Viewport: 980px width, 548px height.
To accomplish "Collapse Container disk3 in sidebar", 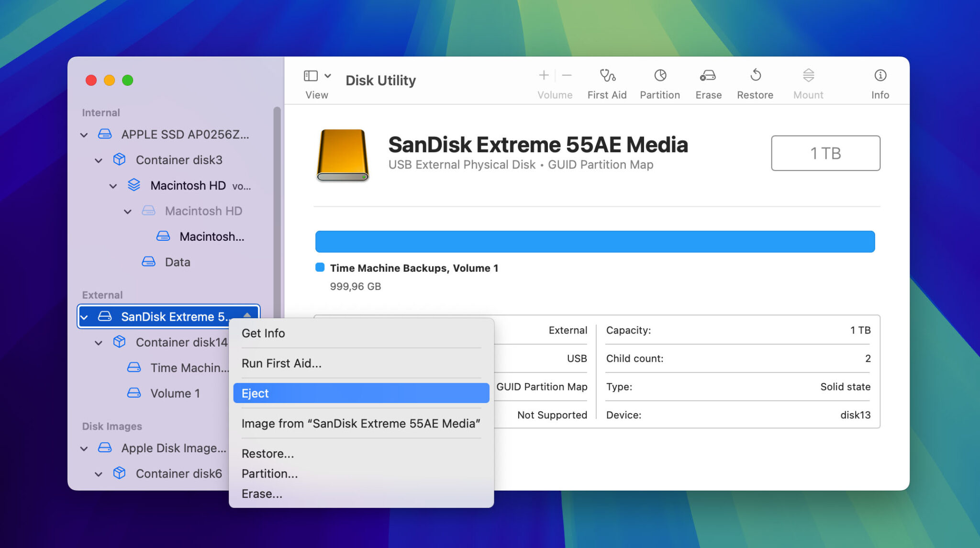I will (99, 160).
